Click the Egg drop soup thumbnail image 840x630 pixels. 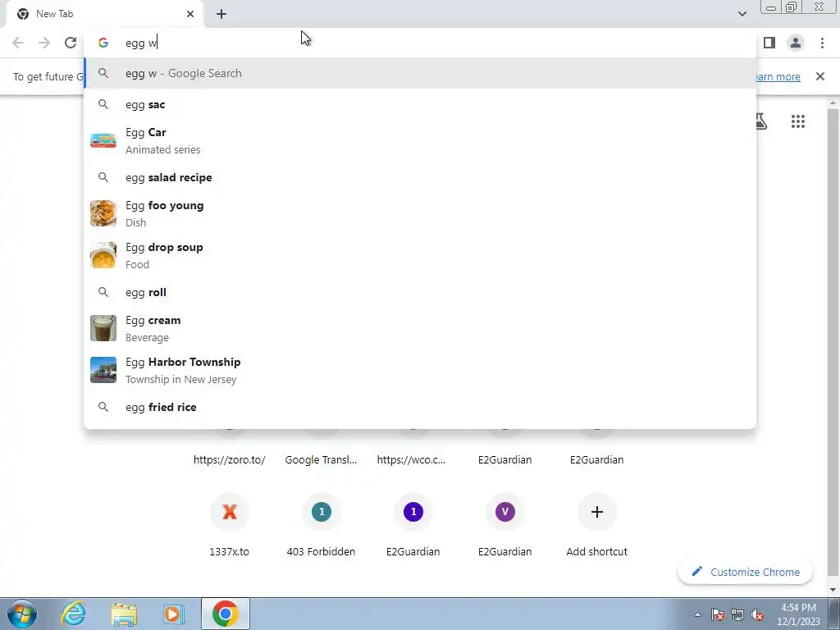point(103,255)
